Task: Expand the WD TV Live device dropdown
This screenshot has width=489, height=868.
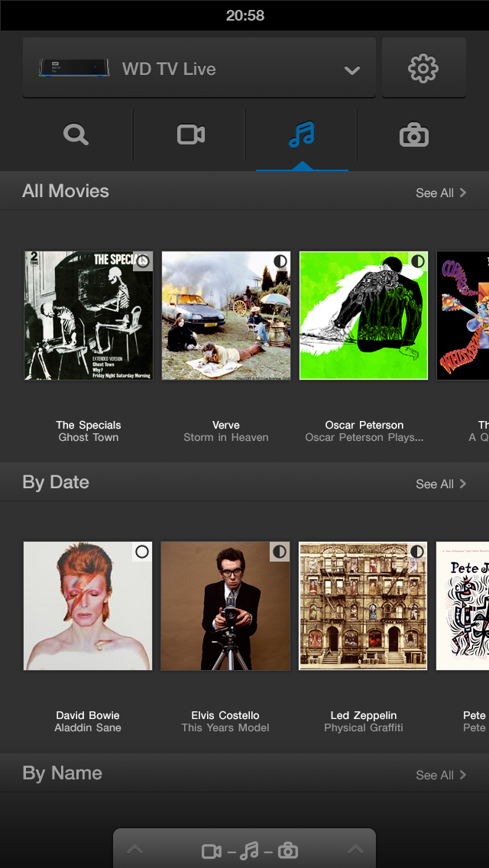Action: click(x=351, y=70)
